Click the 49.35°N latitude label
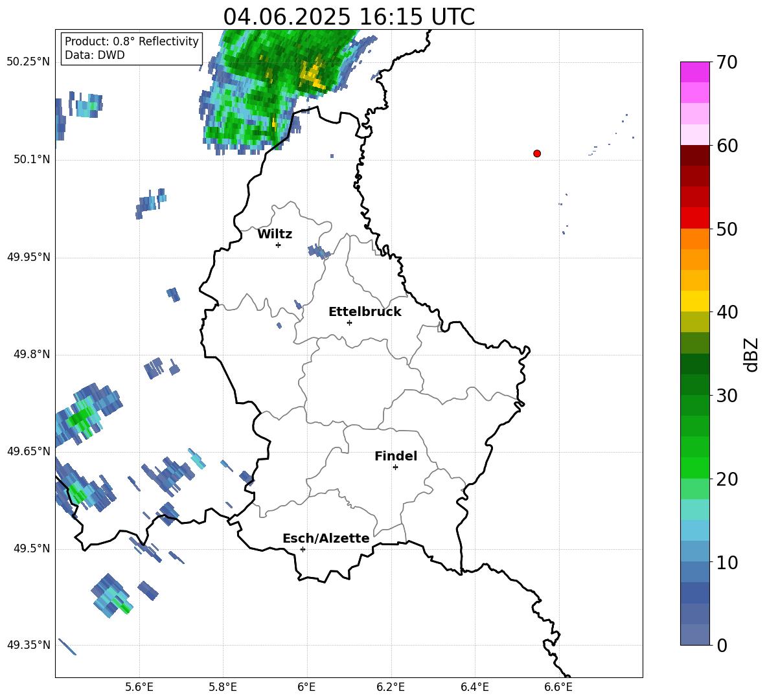 point(29,645)
